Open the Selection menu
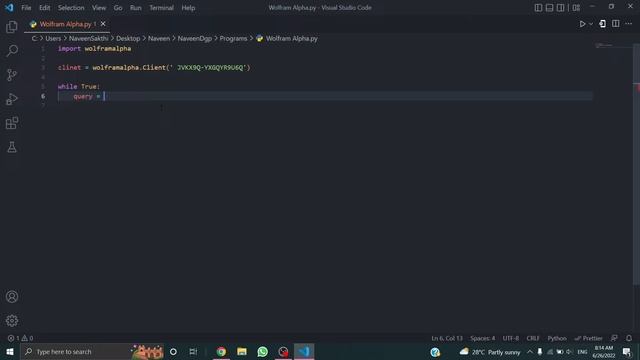This screenshot has width=640, height=360. coord(71,8)
